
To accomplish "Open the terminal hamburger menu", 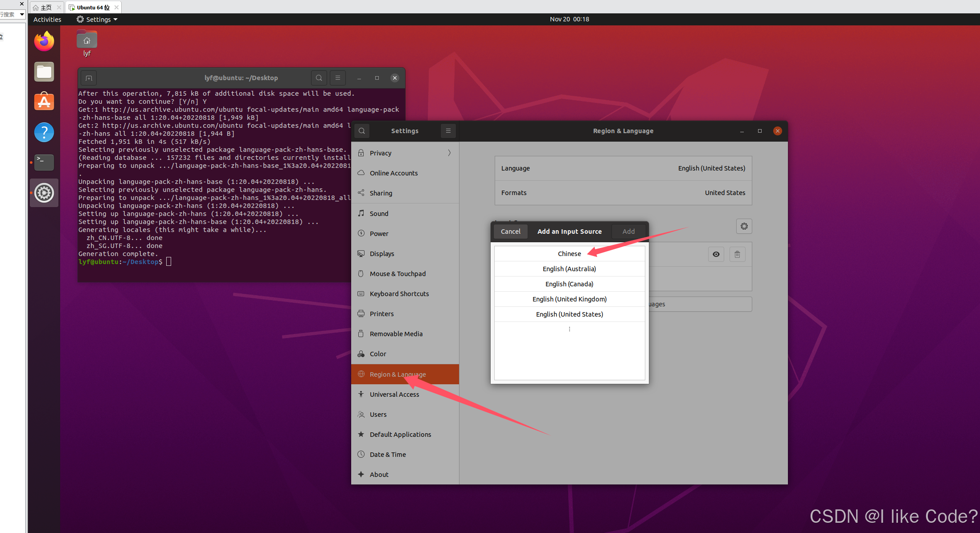I will 337,78.
